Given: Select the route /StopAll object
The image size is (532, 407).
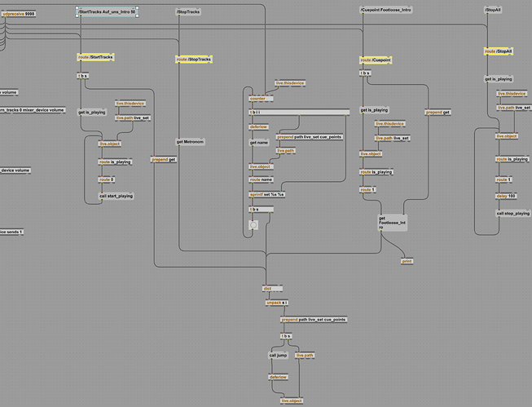Looking at the screenshot, I should pos(502,51).
